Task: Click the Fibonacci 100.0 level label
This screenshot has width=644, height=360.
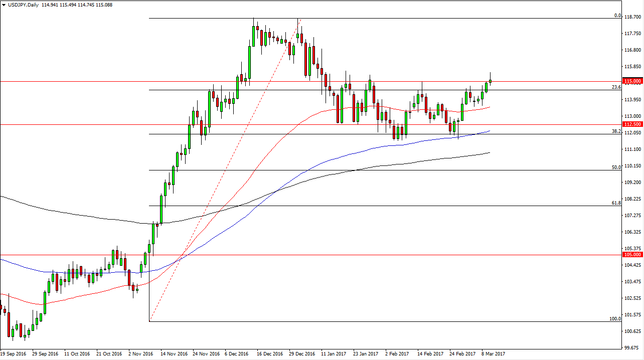Action: point(615,319)
